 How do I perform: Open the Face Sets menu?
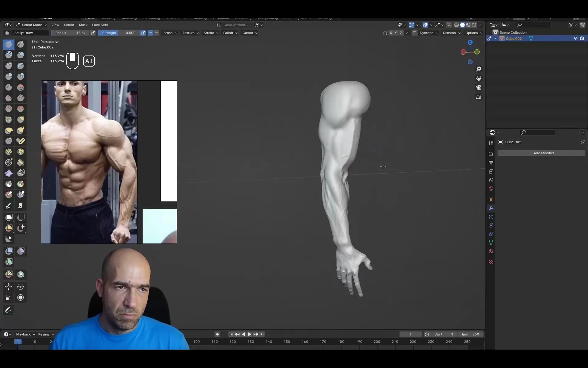(x=100, y=25)
